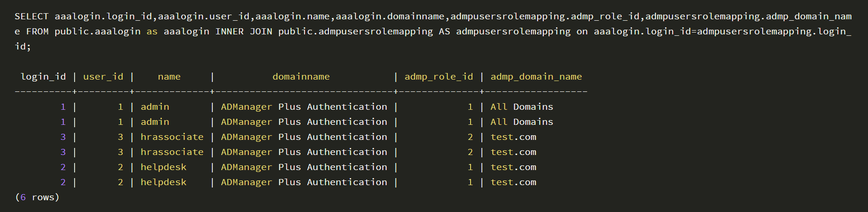
Task: Click the role id 2 in fourth row
Action: click(x=470, y=152)
